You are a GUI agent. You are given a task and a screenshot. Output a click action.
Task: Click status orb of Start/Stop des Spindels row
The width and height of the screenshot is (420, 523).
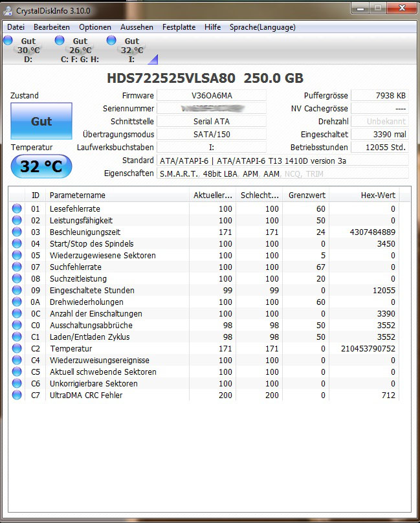(x=17, y=243)
